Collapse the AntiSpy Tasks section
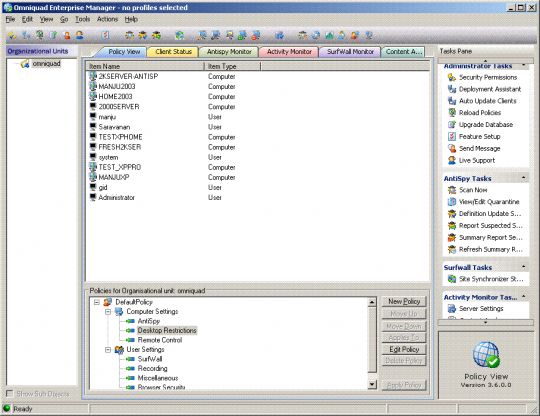Screen dimensions: 540x416 (523, 178)
